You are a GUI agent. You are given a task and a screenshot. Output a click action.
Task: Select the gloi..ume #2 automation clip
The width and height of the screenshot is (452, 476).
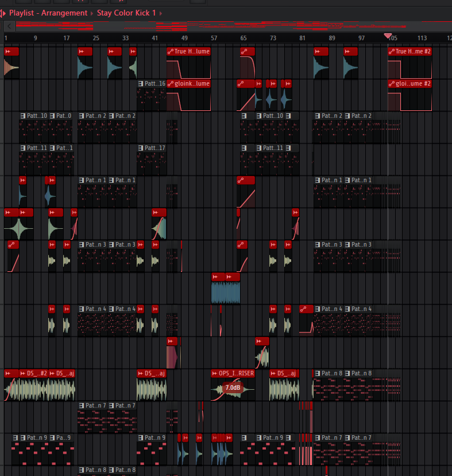410,95
